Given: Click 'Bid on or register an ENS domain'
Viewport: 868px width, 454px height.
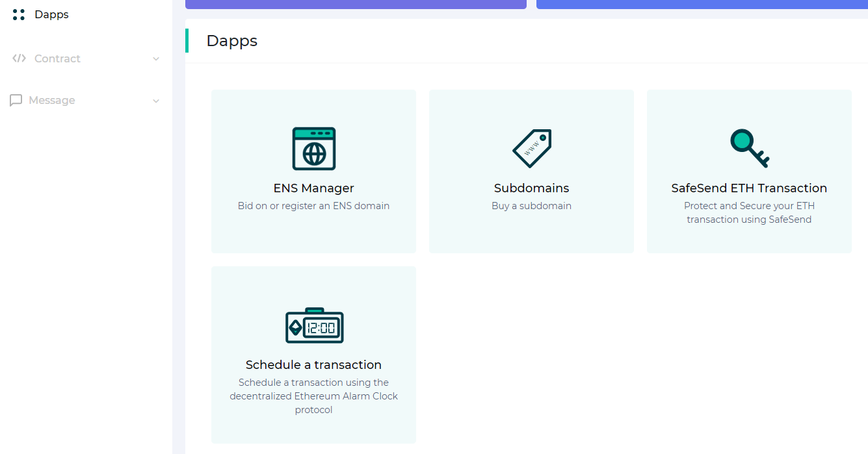Looking at the screenshot, I should pos(314,206).
